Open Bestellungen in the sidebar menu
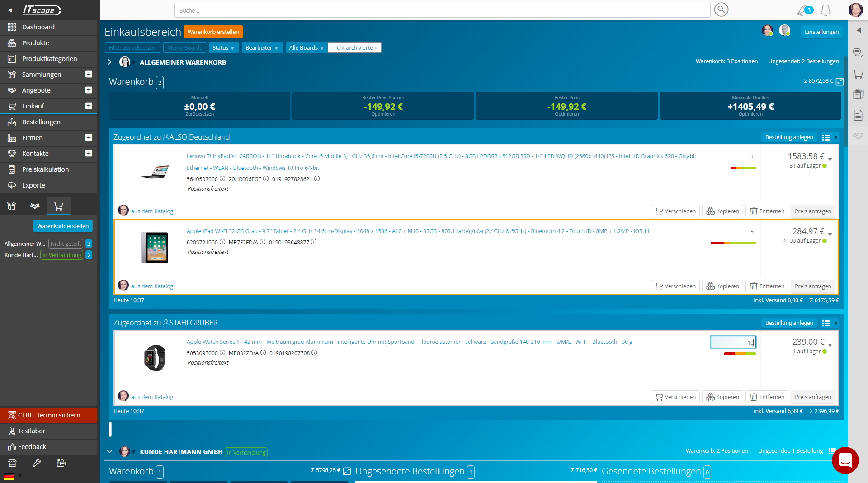 point(41,122)
